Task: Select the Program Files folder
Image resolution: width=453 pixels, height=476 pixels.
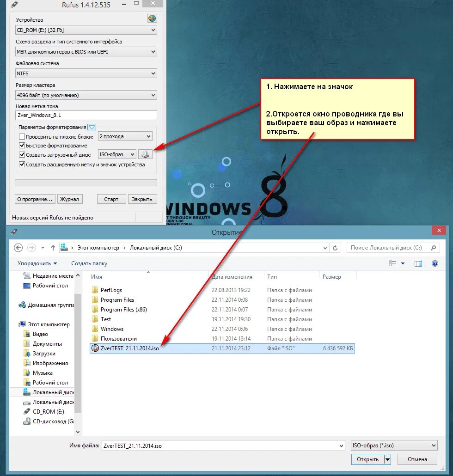Action: point(117,299)
